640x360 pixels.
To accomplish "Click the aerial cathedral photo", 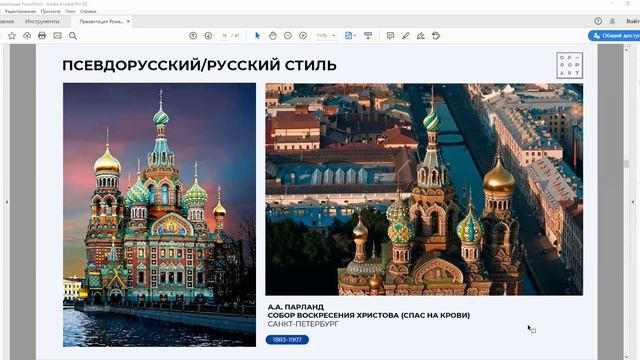I will click(x=424, y=189).
